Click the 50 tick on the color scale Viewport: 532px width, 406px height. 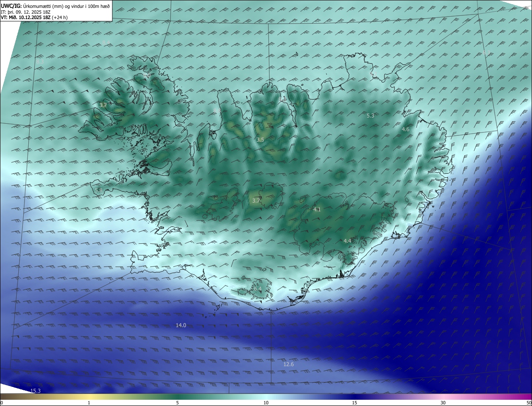point(529,403)
